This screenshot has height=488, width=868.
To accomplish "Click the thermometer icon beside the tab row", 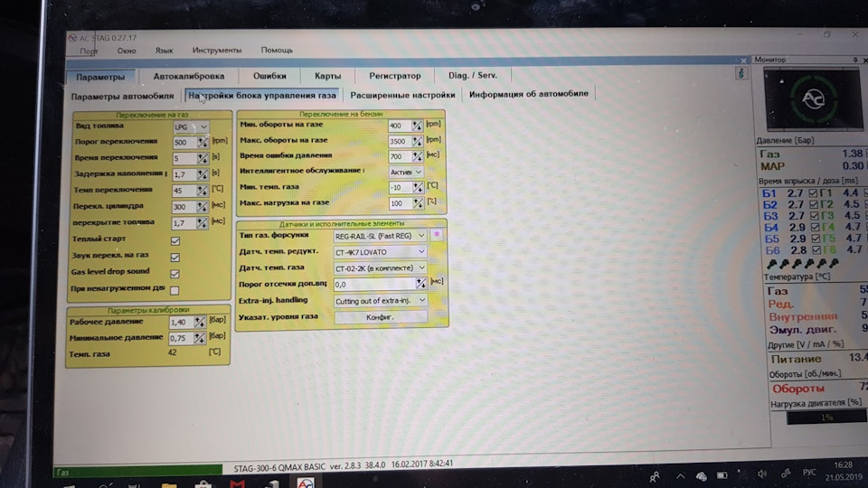I will point(741,73).
